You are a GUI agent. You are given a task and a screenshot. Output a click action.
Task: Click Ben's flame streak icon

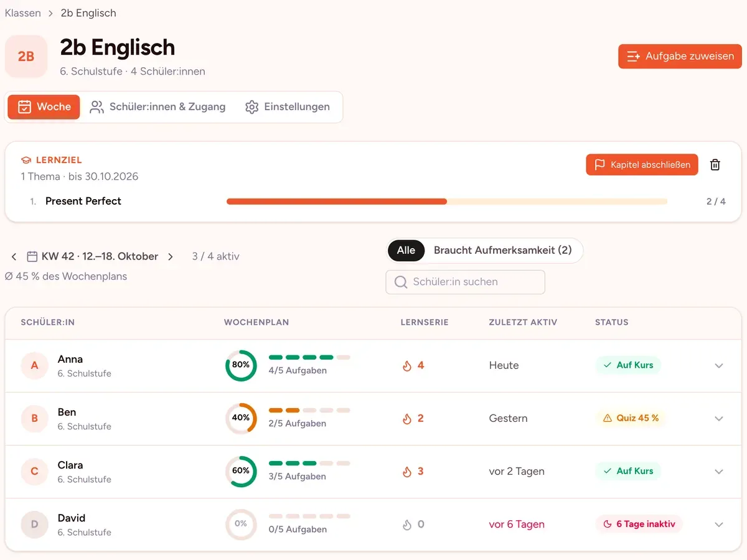click(407, 419)
